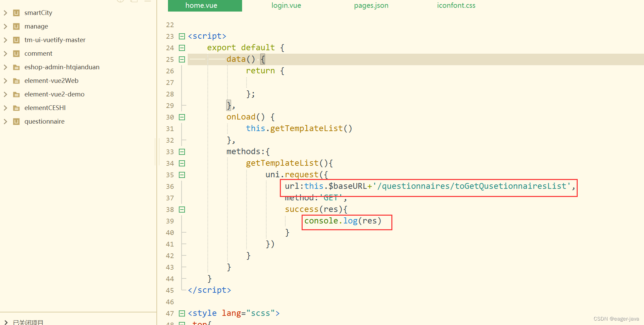Click line number 39 in gutter

tap(170, 221)
